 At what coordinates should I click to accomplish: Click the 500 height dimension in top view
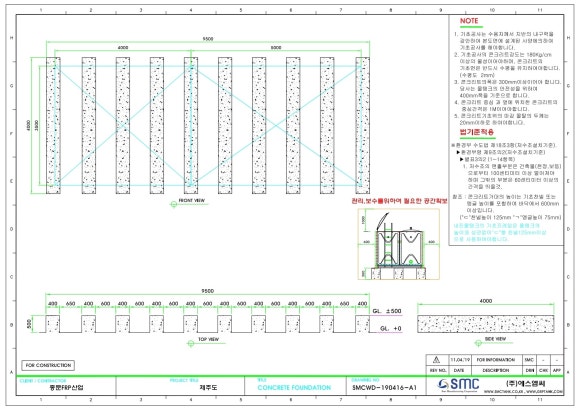tap(29, 324)
